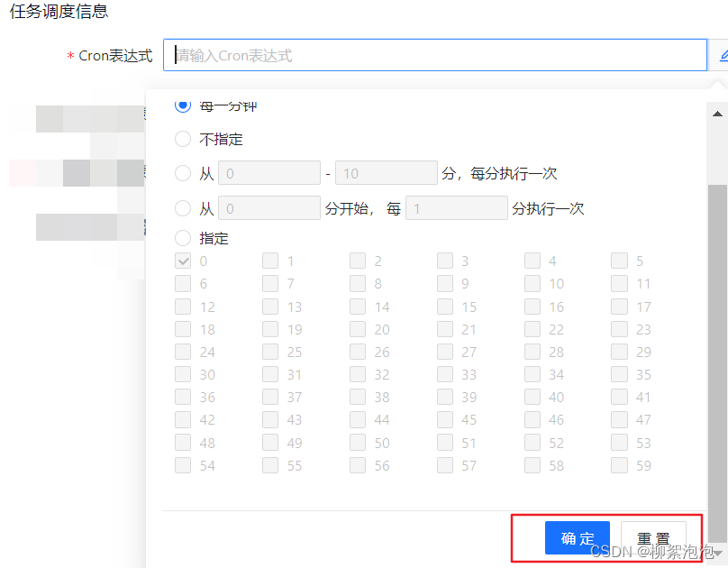Choose the 分开始 interval option
The width and height of the screenshot is (728, 568).
[182, 208]
